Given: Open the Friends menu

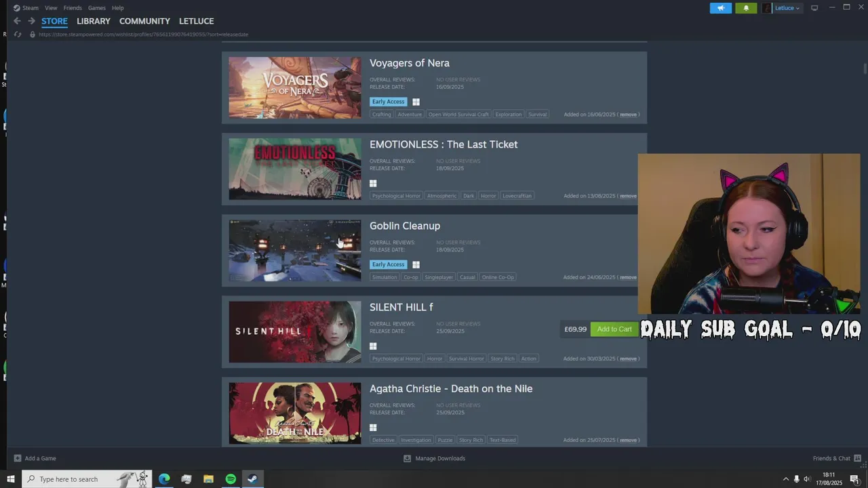Looking at the screenshot, I should (x=73, y=8).
